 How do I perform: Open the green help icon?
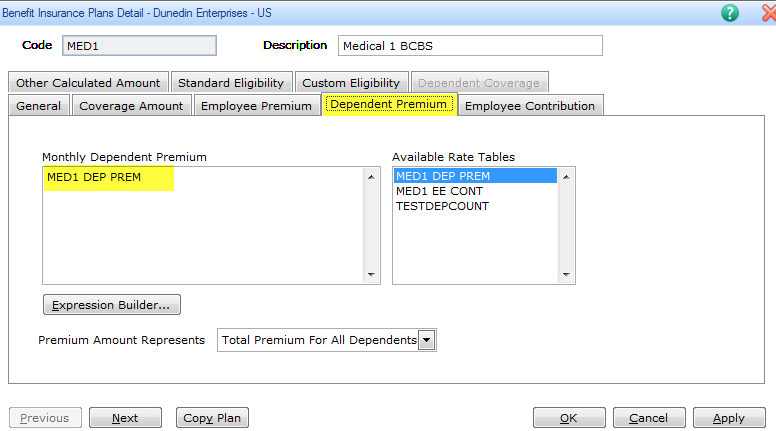729,13
